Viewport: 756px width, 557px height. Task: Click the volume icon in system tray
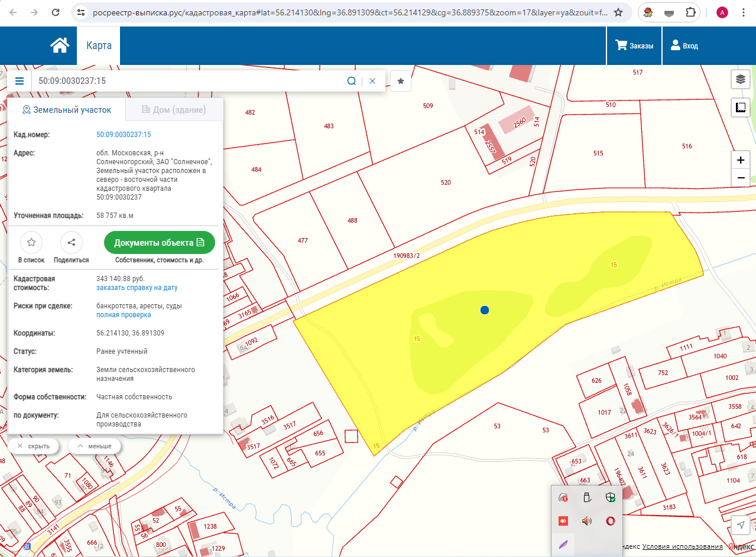(587, 521)
